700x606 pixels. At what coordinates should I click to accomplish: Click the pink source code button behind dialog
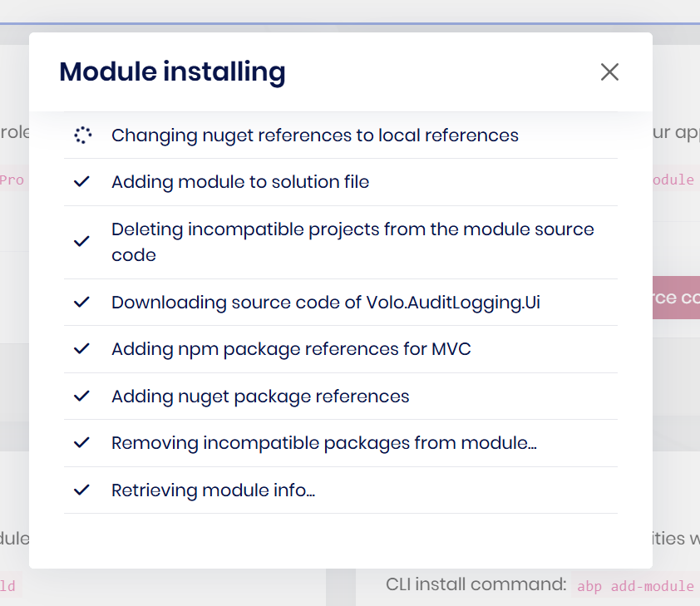click(x=675, y=297)
